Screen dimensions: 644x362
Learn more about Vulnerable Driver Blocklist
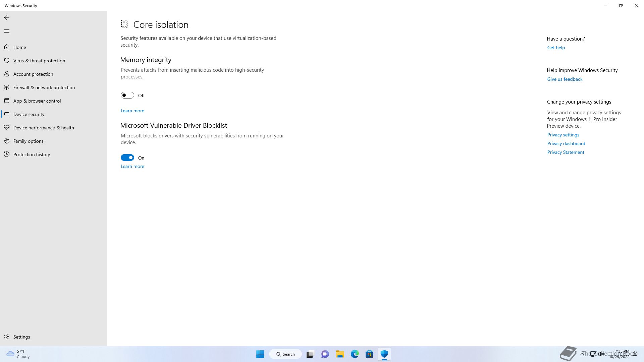(x=132, y=166)
